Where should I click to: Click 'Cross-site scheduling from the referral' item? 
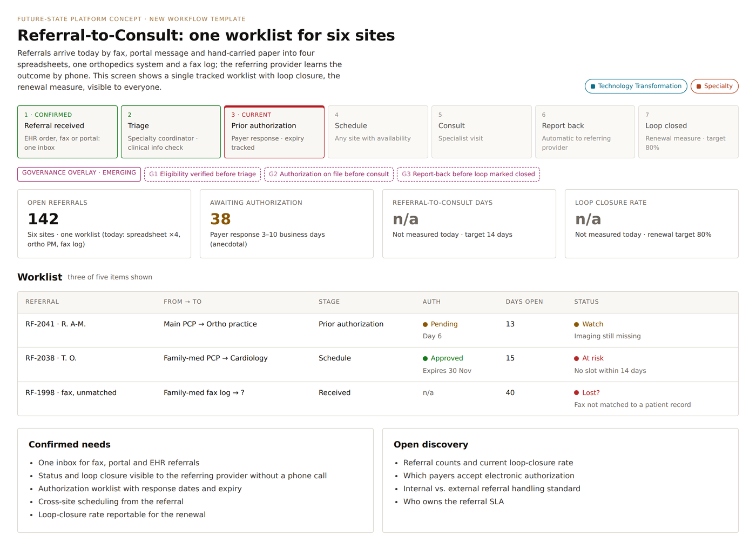[x=111, y=502]
